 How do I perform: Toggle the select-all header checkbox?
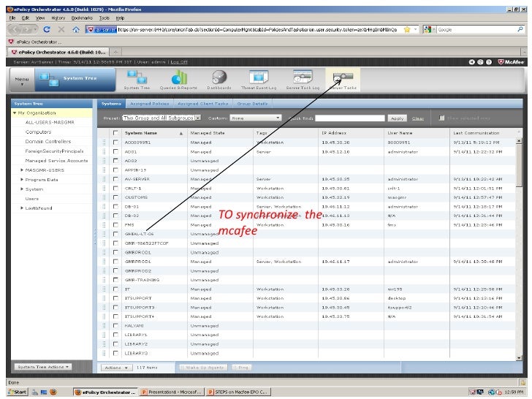(115, 133)
